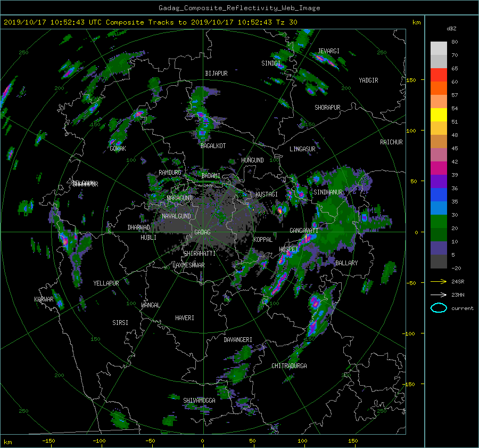Click the LINGASUR city label

(x=302, y=149)
